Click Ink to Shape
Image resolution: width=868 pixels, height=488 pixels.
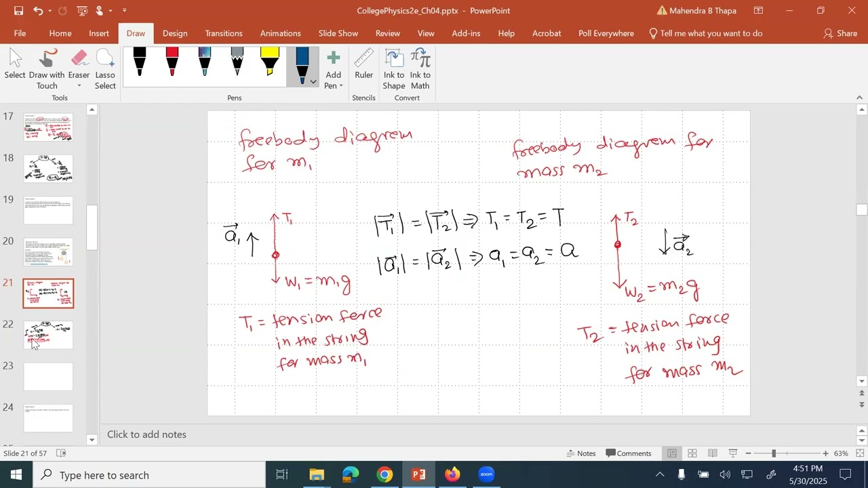coord(394,69)
